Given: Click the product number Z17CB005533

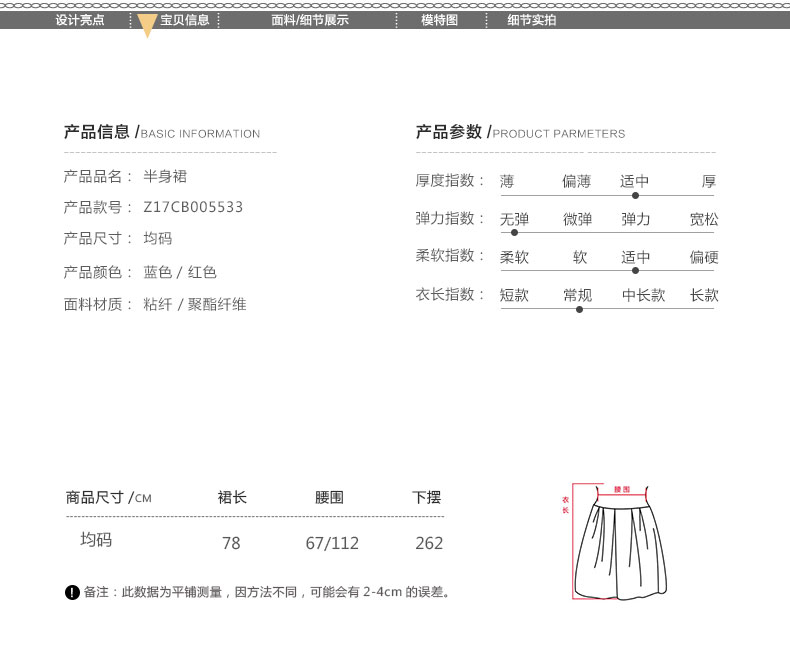Looking at the screenshot, I should (194, 207).
